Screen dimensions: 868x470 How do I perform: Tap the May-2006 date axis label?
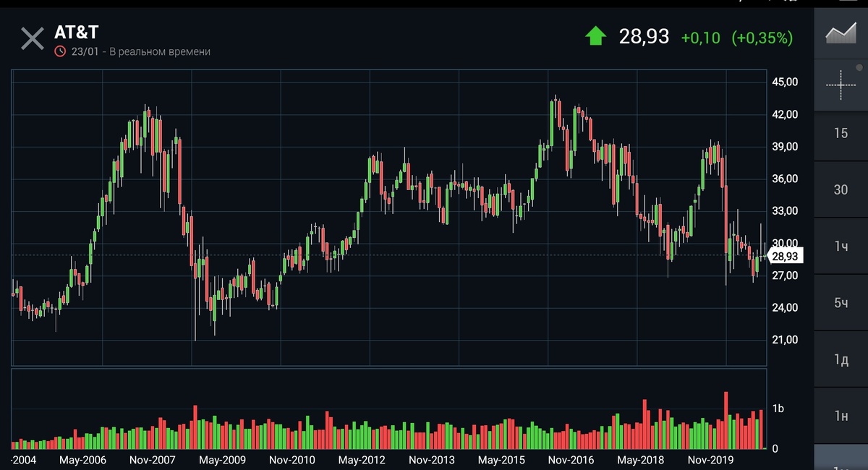coord(82,460)
